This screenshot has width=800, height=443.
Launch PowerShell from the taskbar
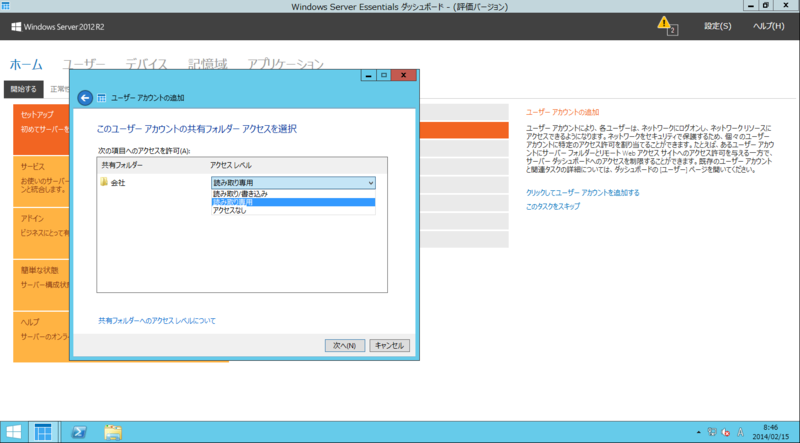point(78,432)
